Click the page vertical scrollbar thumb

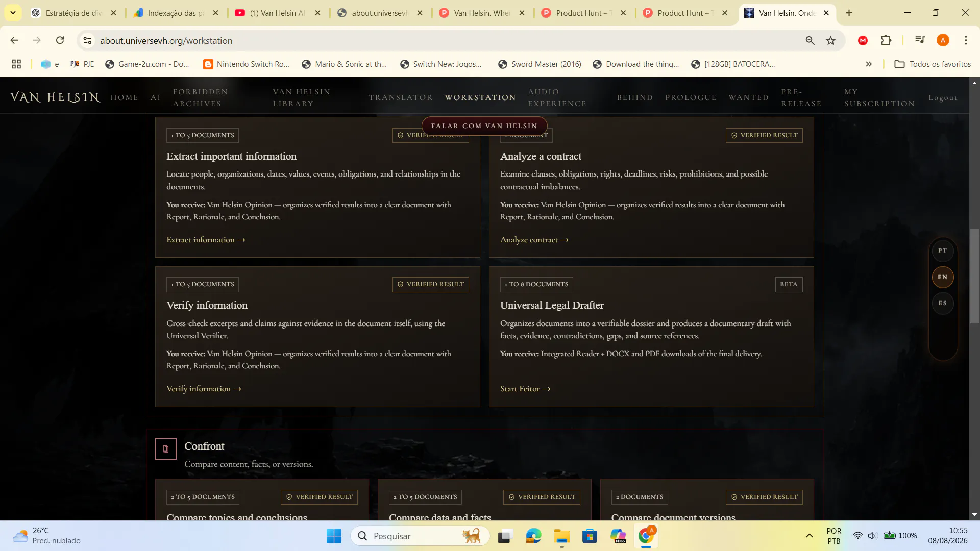tap(974, 275)
